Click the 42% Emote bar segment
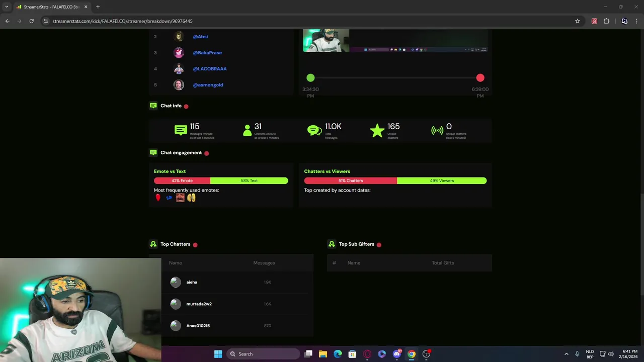The height and width of the screenshot is (362, 644). pos(182,180)
